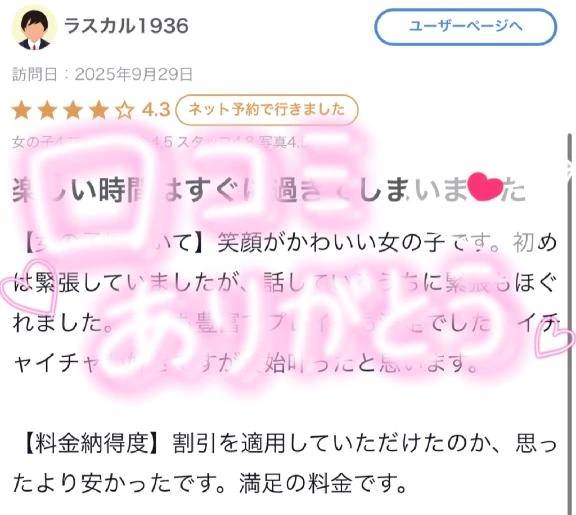Select the empty fifth rating star

coord(125,110)
